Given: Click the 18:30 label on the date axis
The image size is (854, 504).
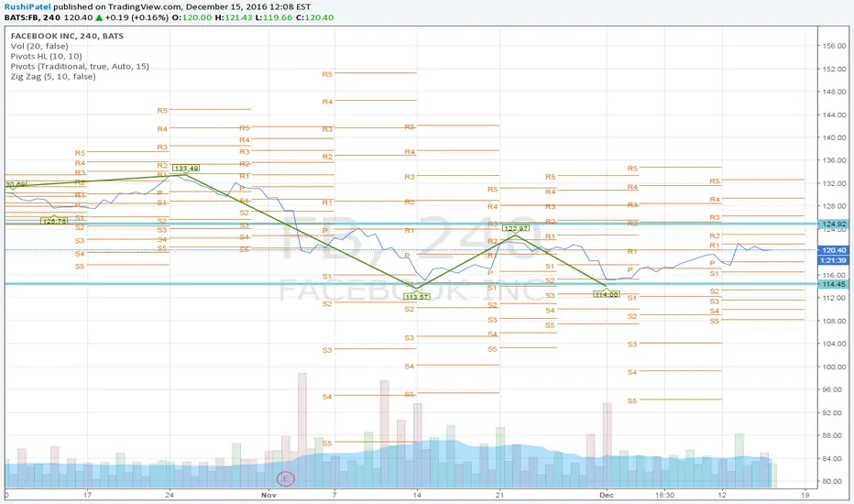Looking at the screenshot, I should 664,495.
